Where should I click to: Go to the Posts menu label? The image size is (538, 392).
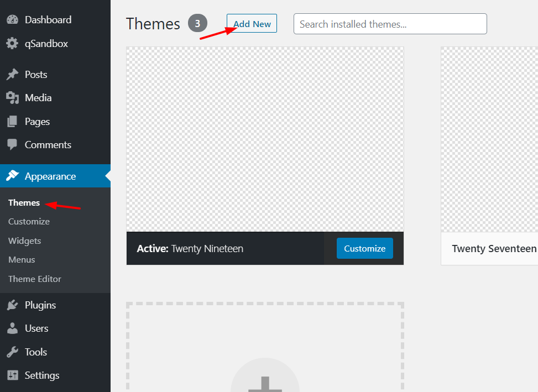(x=36, y=75)
